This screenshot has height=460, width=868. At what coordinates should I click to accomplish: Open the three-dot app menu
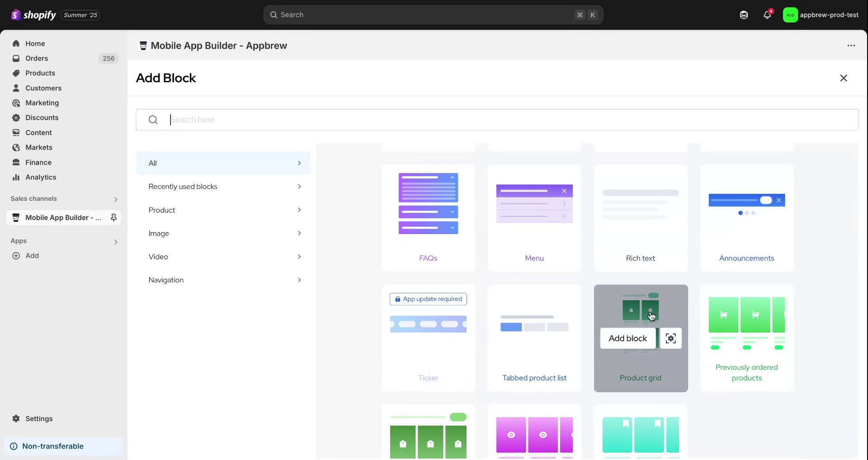(851, 45)
